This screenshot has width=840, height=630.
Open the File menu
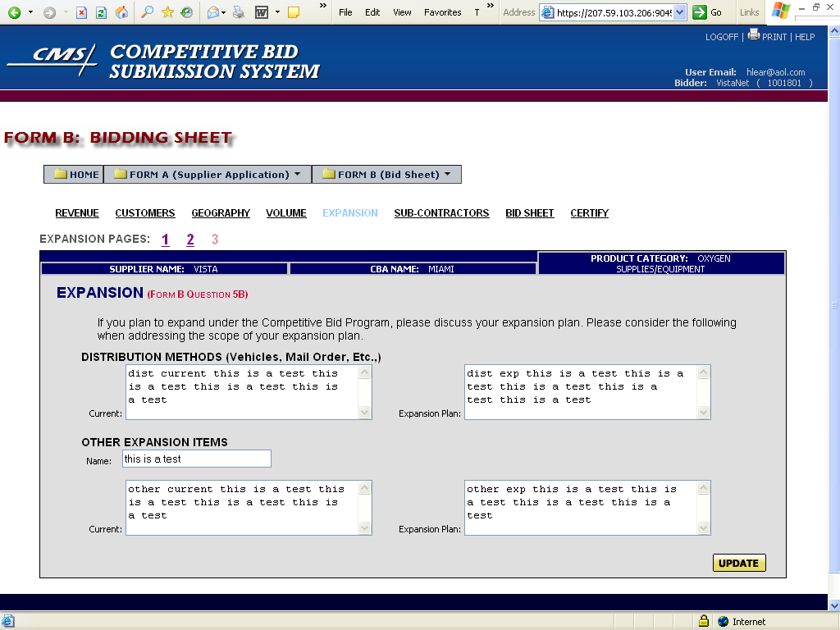[x=345, y=12]
